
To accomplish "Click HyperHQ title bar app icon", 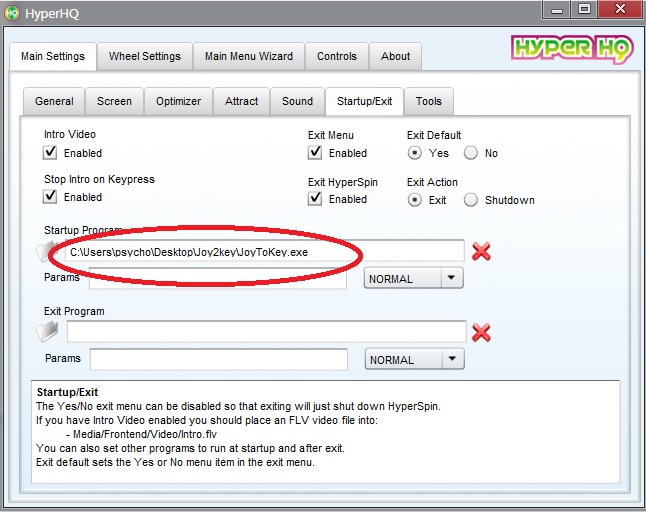I will pos(12,13).
